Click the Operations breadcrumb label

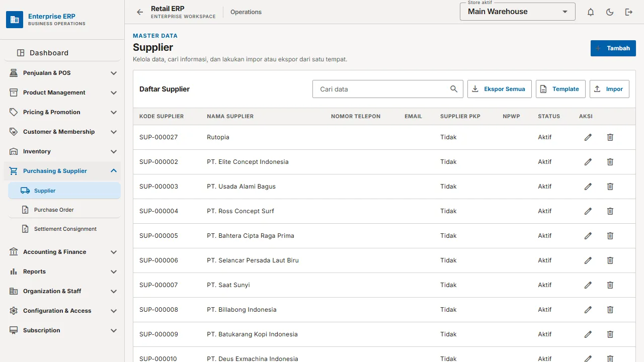point(246,12)
